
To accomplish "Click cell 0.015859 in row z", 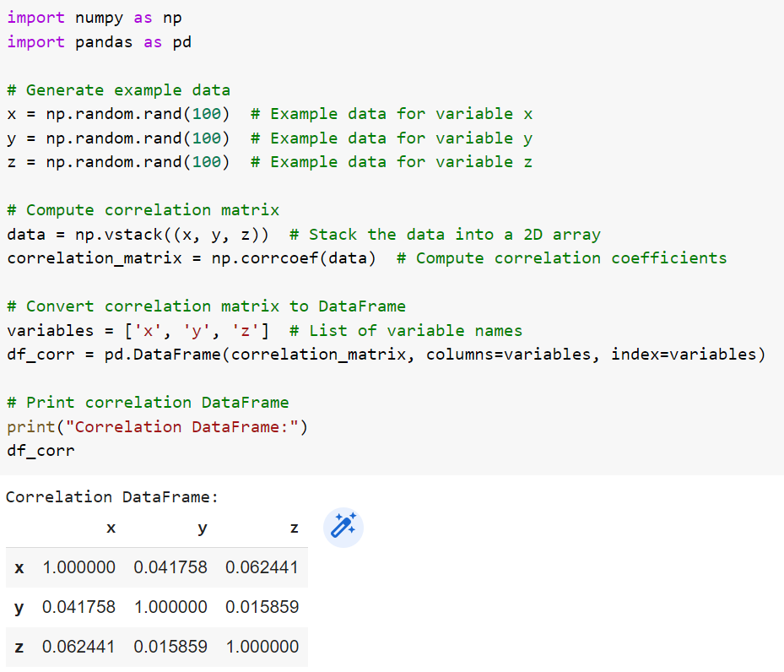I will tap(170, 647).
